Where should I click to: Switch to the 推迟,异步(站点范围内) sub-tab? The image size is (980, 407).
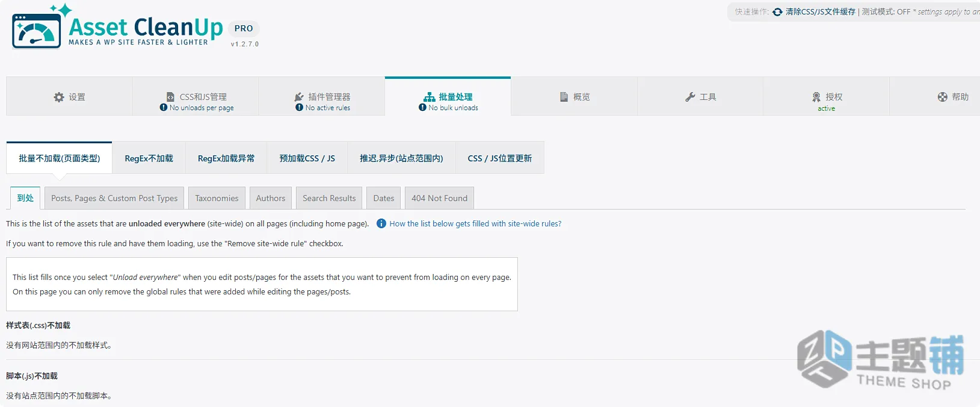[x=401, y=158]
